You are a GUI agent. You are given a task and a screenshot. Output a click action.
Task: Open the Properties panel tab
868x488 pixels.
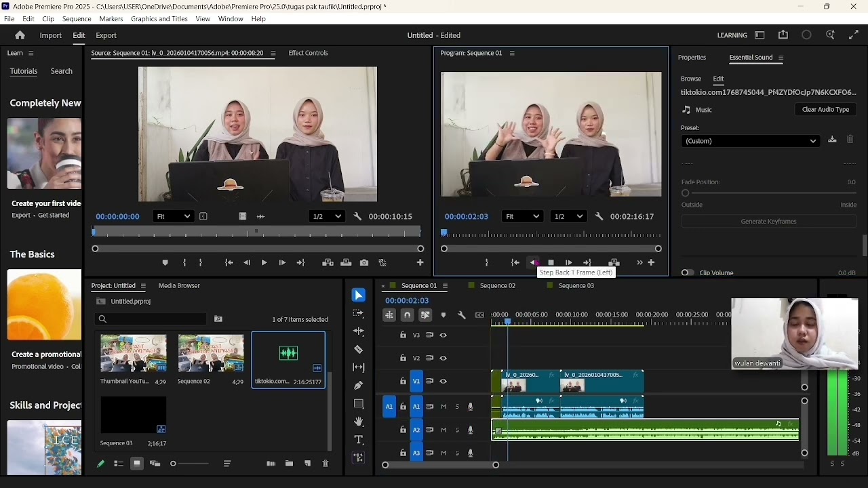692,58
